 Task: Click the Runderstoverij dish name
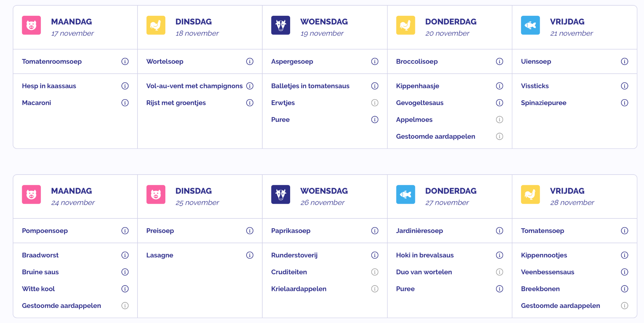[294, 255]
